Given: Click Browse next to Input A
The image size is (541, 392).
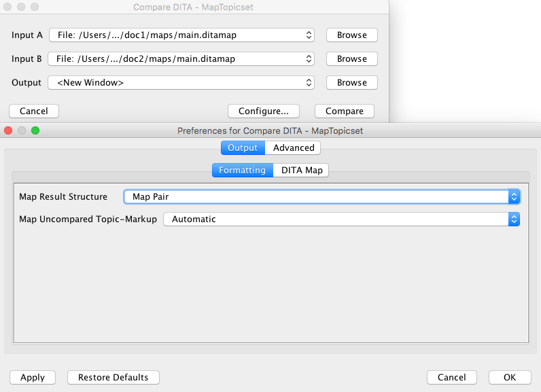Looking at the screenshot, I should (351, 35).
